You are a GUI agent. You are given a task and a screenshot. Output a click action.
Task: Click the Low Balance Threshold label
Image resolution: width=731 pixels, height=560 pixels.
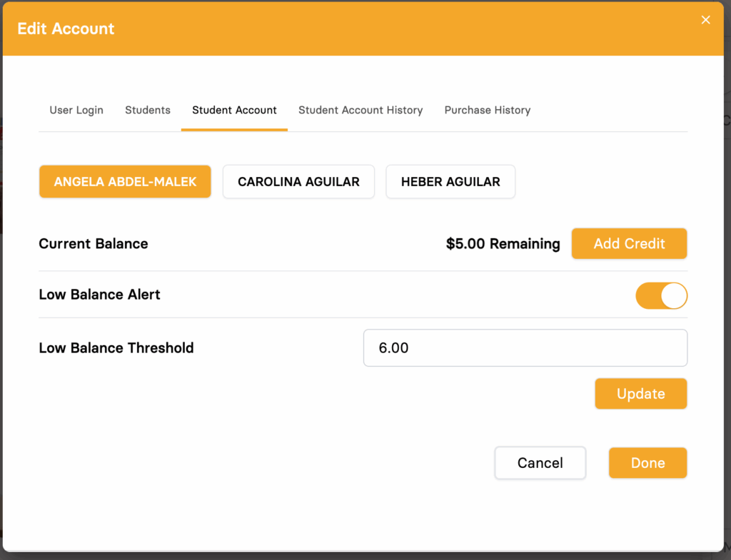[116, 348]
